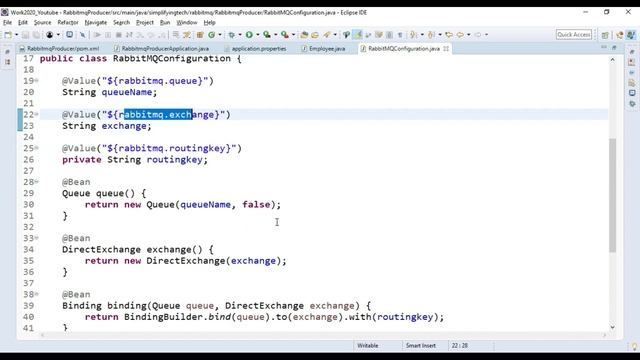This screenshot has height=360, width=640.
Task: Click the Coverage run icon
Action: click(267, 35)
